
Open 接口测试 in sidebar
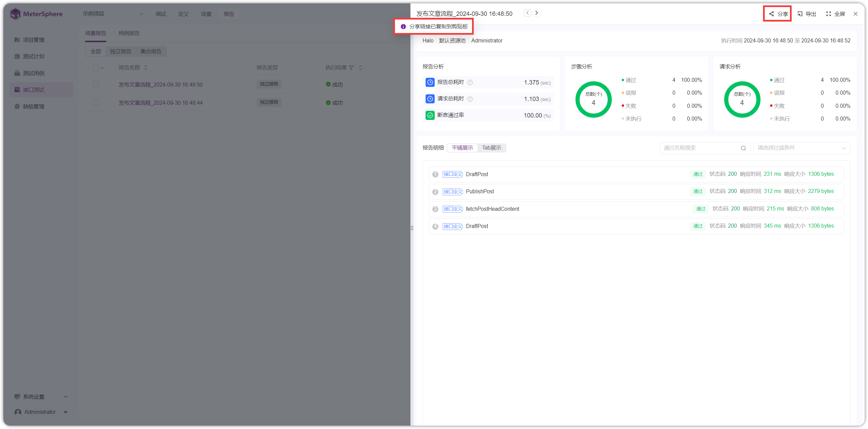click(x=41, y=90)
